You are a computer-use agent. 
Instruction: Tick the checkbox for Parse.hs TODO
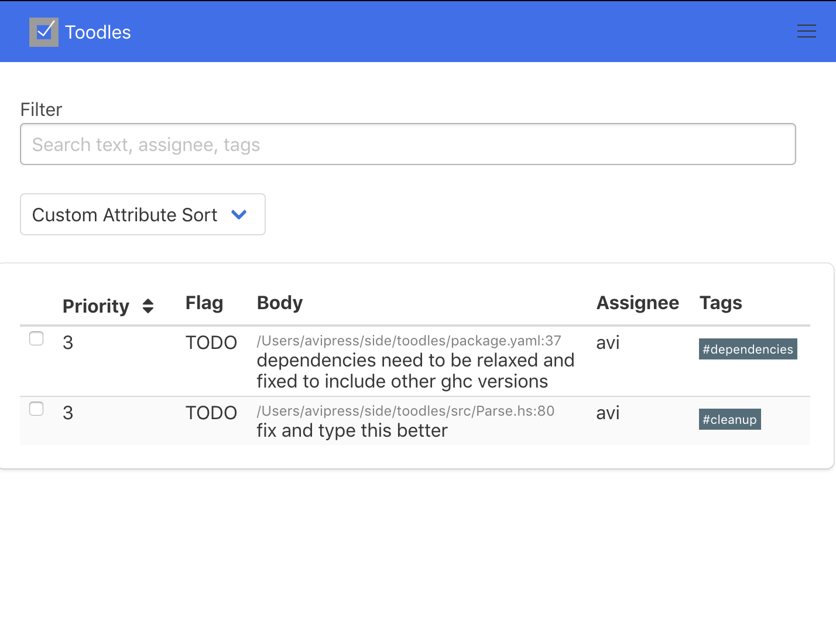(x=36, y=409)
